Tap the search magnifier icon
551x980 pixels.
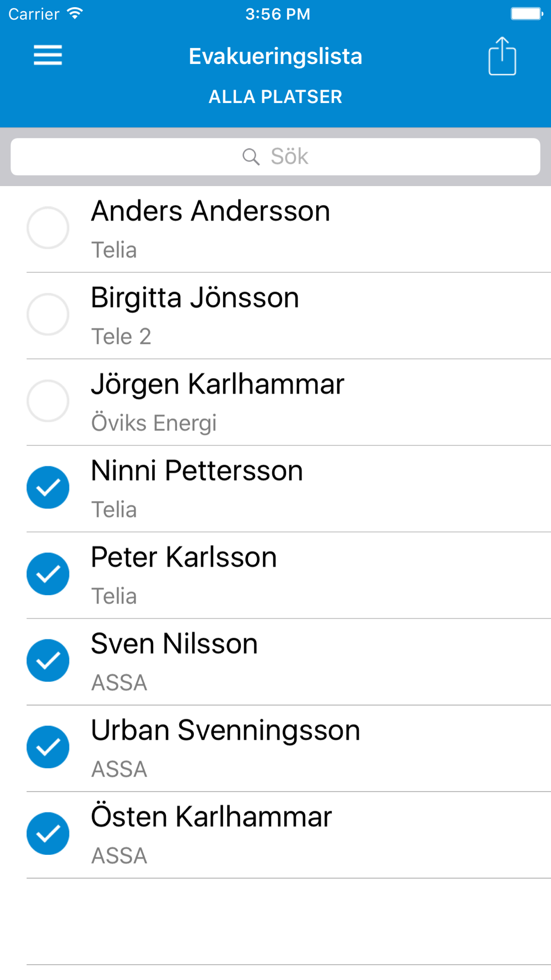coord(251,157)
